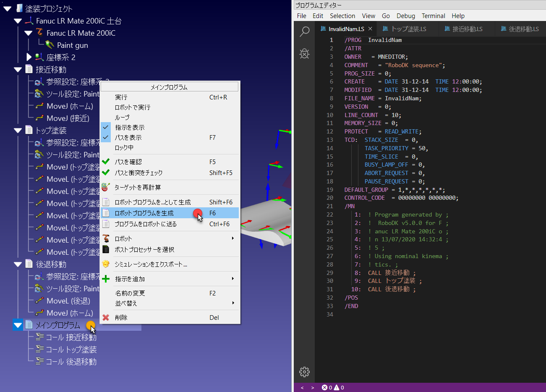Click the green check icon beside パスを確認
The image size is (546, 392).
click(x=106, y=161)
